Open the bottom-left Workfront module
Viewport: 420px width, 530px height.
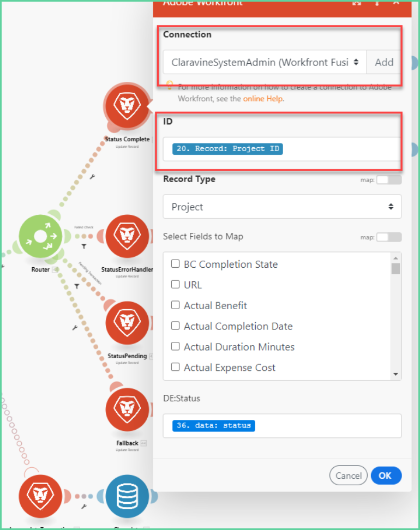40,496
